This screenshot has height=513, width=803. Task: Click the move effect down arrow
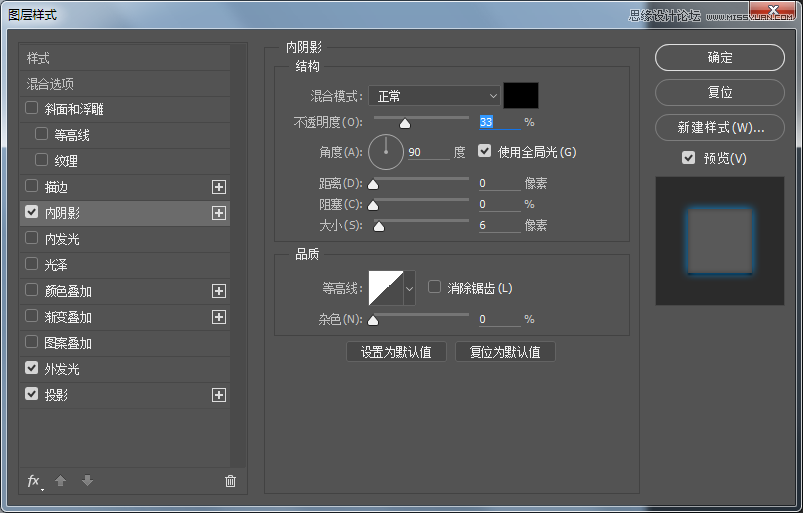coord(88,481)
